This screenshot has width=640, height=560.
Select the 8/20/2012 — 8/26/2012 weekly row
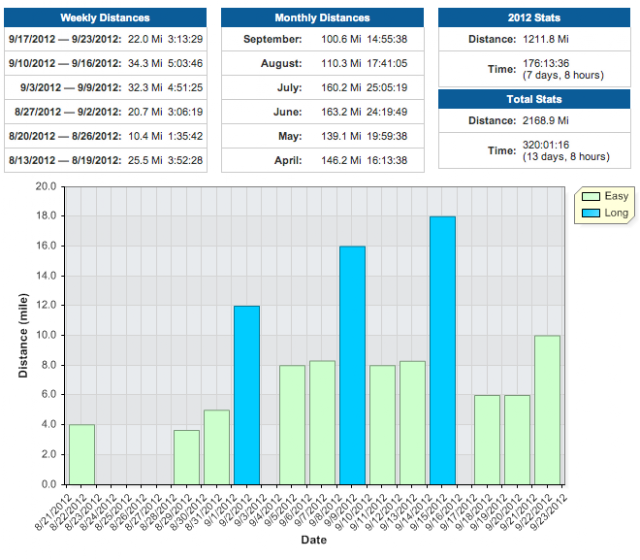tap(105, 136)
